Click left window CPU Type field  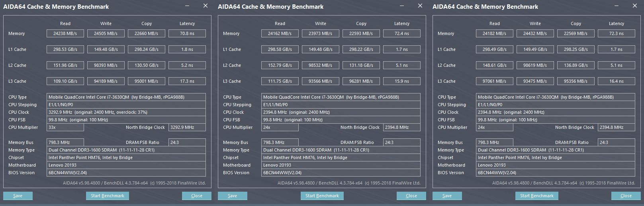point(126,97)
